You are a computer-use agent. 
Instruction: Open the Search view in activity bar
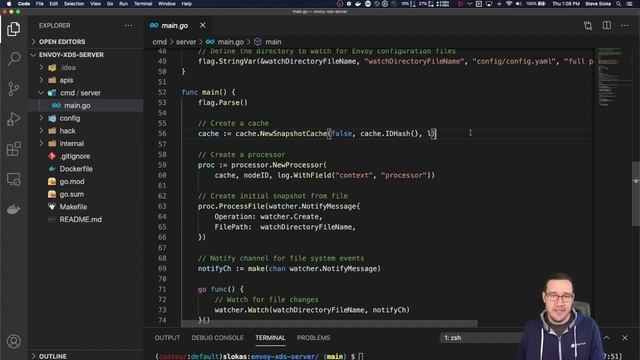[13, 59]
